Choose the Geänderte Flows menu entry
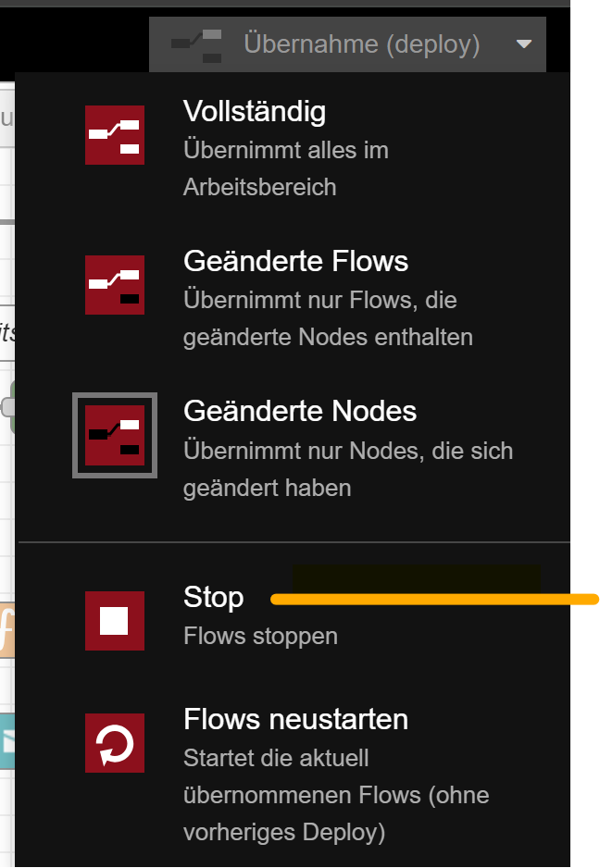The height and width of the screenshot is (868, 600). (292, 298)
